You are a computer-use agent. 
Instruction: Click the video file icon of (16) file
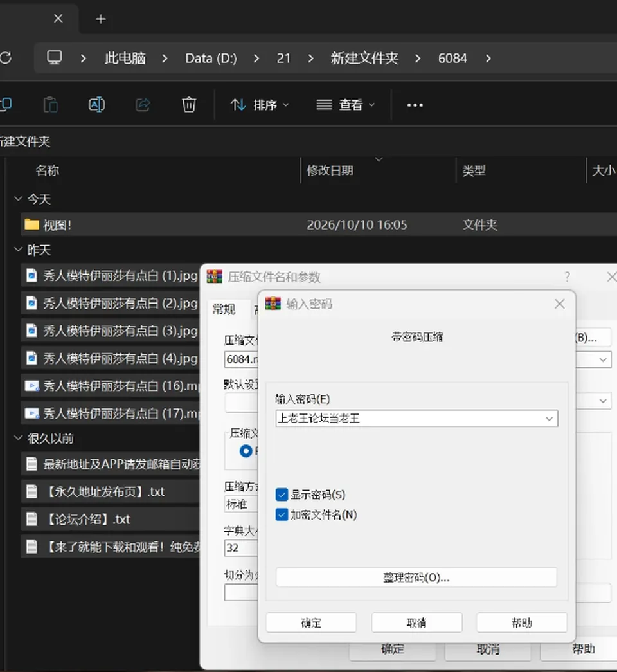(x=32, y=386)
